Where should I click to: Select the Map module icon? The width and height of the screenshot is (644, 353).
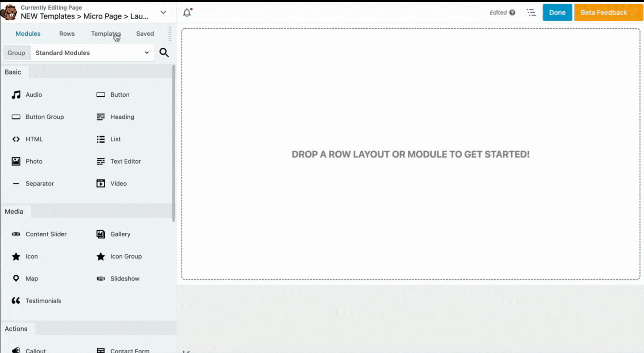16,278
